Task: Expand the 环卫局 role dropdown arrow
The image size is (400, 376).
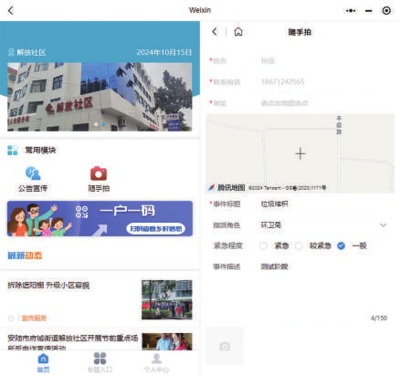Action: 383,225
